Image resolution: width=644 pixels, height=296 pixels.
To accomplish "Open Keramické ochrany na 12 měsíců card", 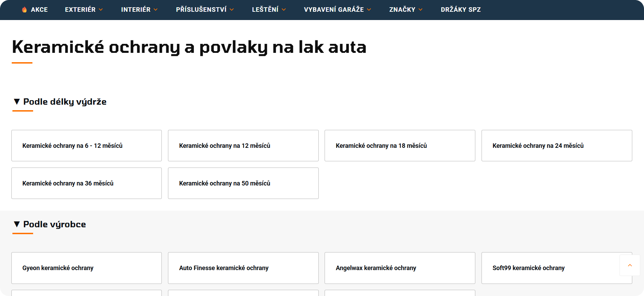I will click(x=243, y=145).
